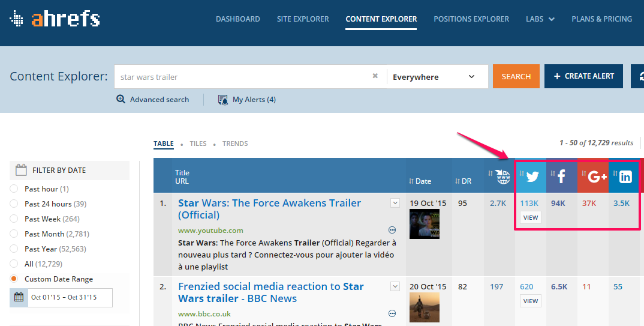Click the Date column sort arrows

tap(411, 181)
